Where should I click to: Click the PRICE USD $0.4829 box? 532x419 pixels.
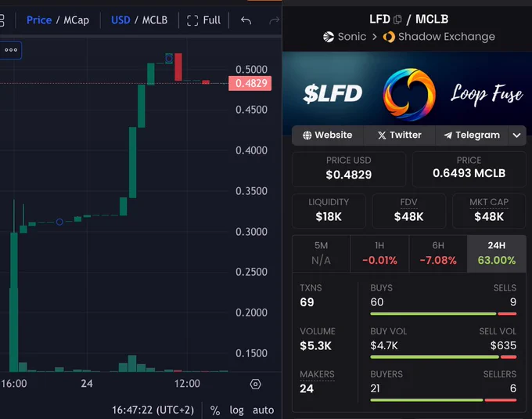click(x=349, y=169)
